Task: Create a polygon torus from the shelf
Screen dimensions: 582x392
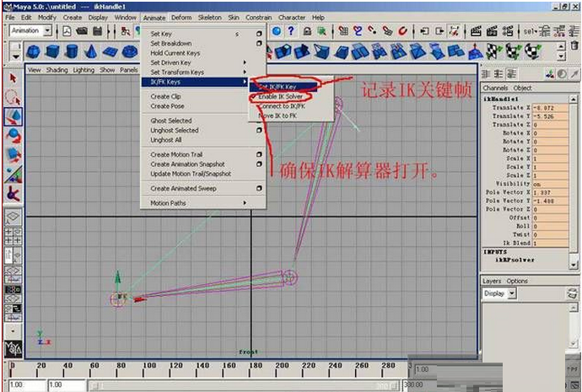Action: click(130, 51)
